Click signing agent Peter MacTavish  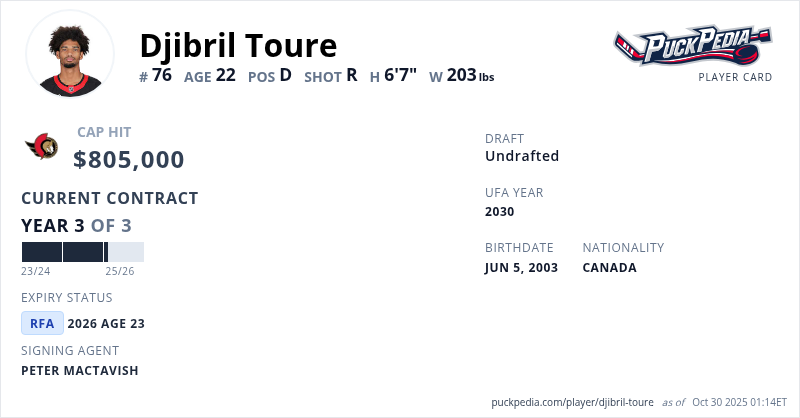(x=80, y=371)
